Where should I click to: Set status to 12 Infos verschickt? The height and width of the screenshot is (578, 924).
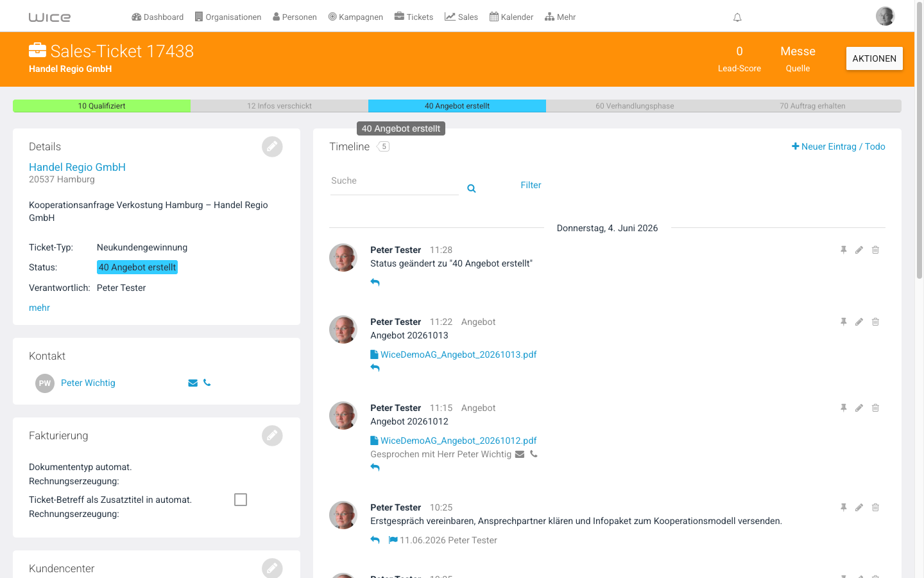(279, 106)
